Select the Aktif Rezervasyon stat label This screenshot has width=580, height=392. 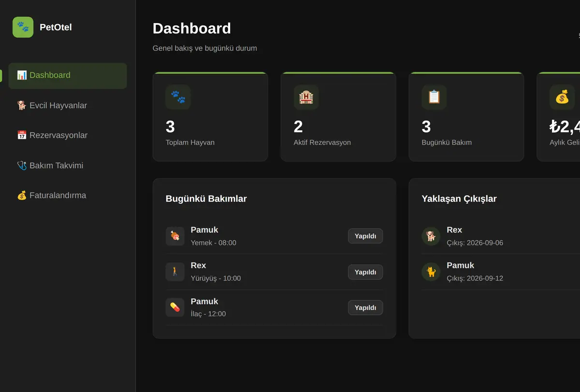(x=322, y=143)
